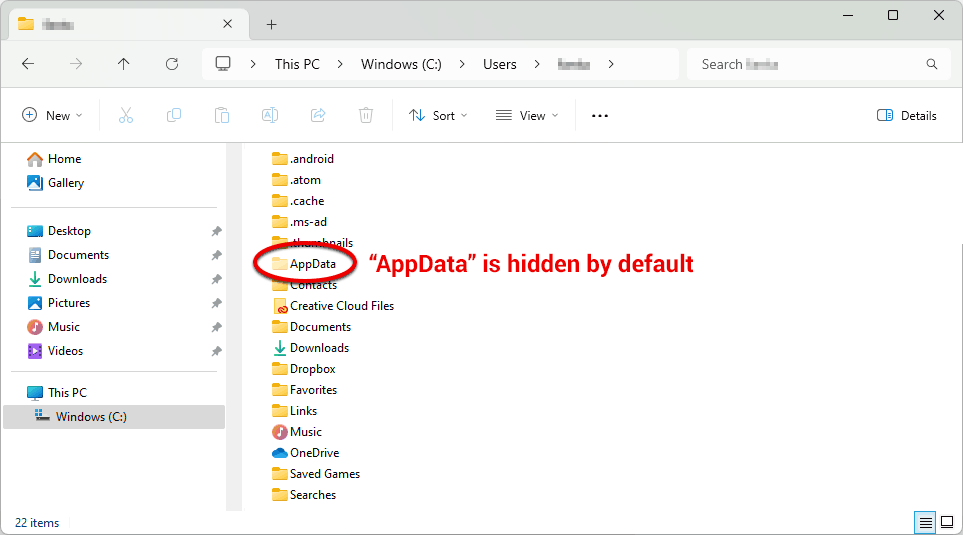Click the Delete trash can icon

tap(366, 116)
